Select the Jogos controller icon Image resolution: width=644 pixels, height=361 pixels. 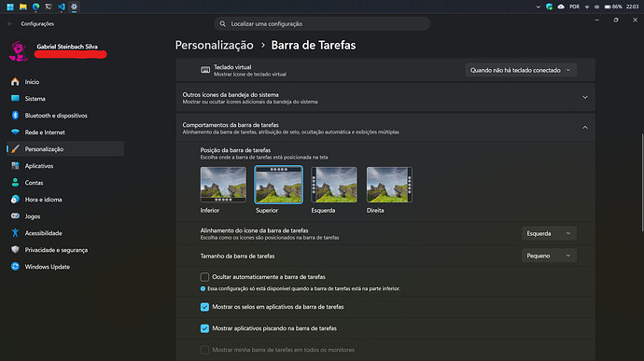(15, 216)
